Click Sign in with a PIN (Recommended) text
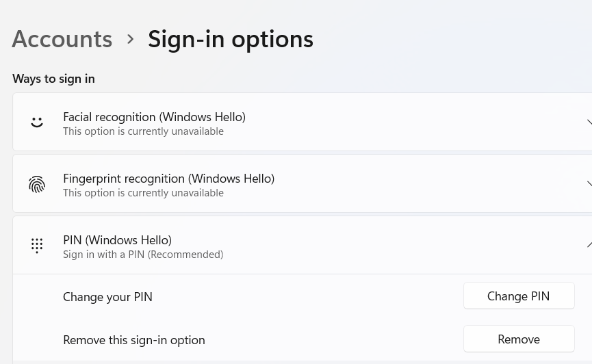The image size is (592, 364). (x=143, y=255)
